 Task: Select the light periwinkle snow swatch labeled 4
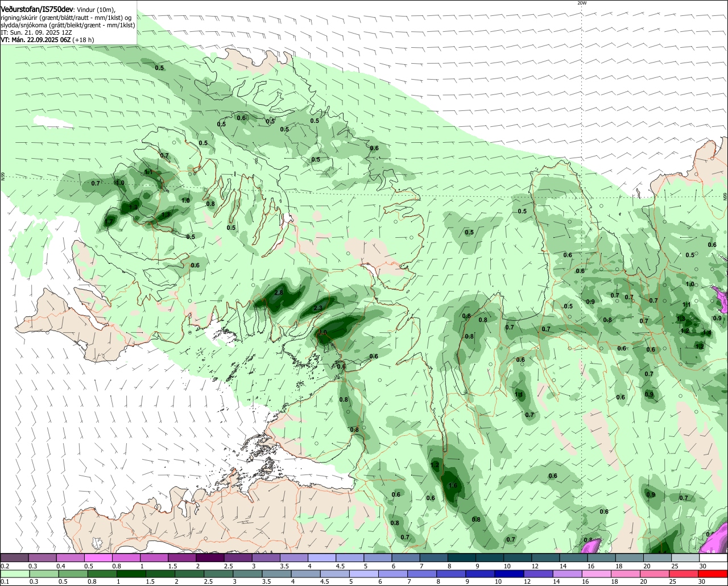tap(322, 558)
